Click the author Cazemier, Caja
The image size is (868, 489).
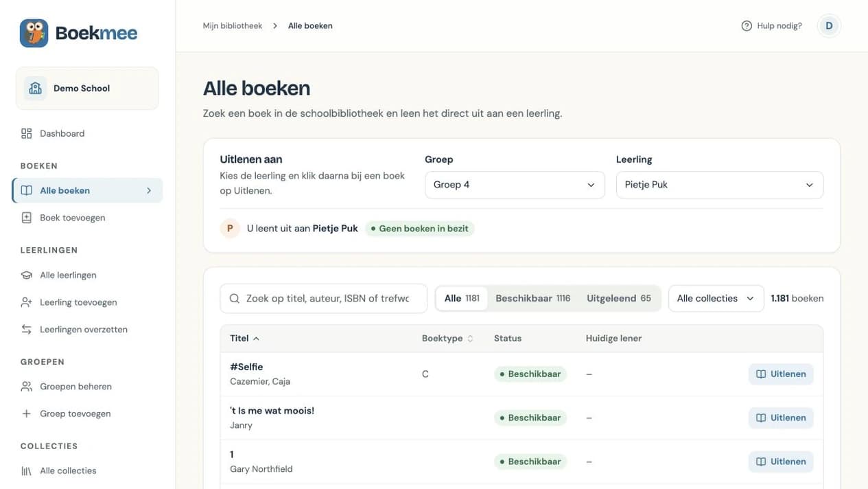point(260,381)
